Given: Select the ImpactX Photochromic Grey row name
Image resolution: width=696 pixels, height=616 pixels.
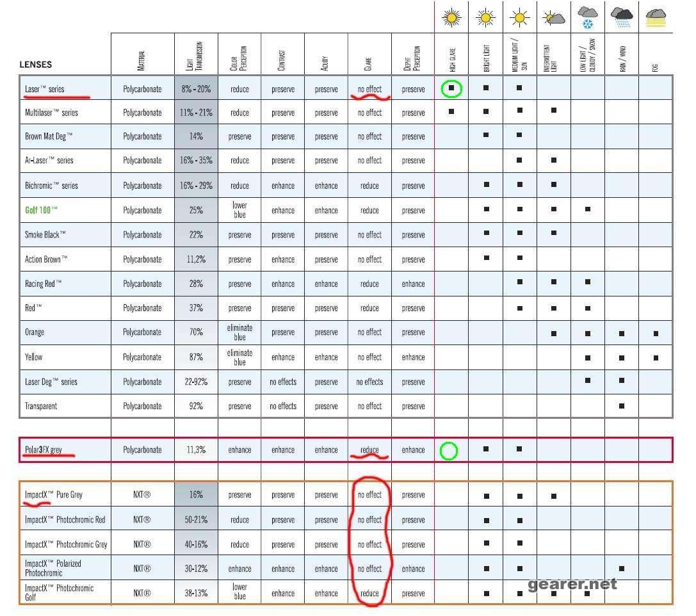Looking at the screenshot, I should (x=66, y=544).
